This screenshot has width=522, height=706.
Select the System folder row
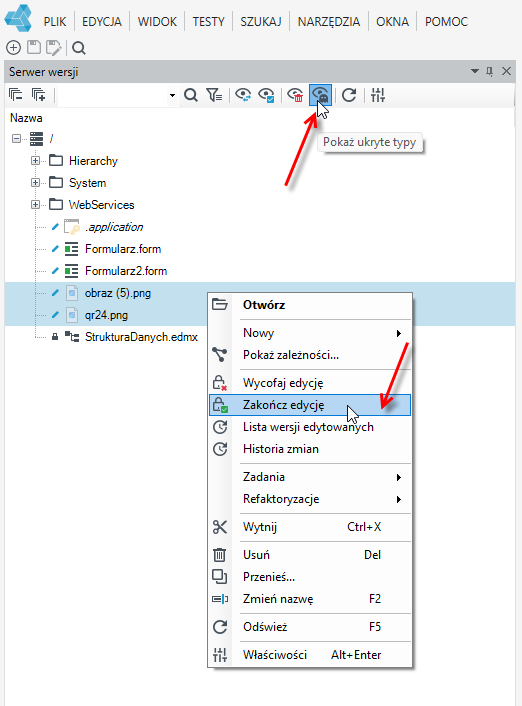tap(87, 183)
